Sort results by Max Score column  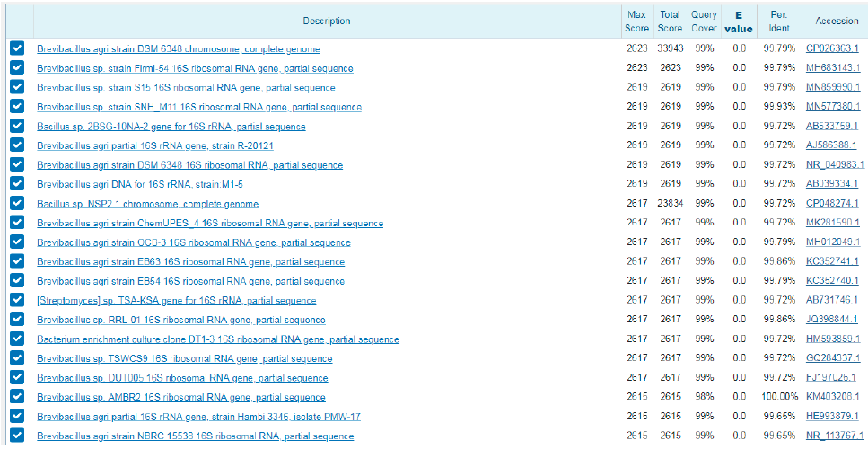pyautogui.click(x=636, y=22)
